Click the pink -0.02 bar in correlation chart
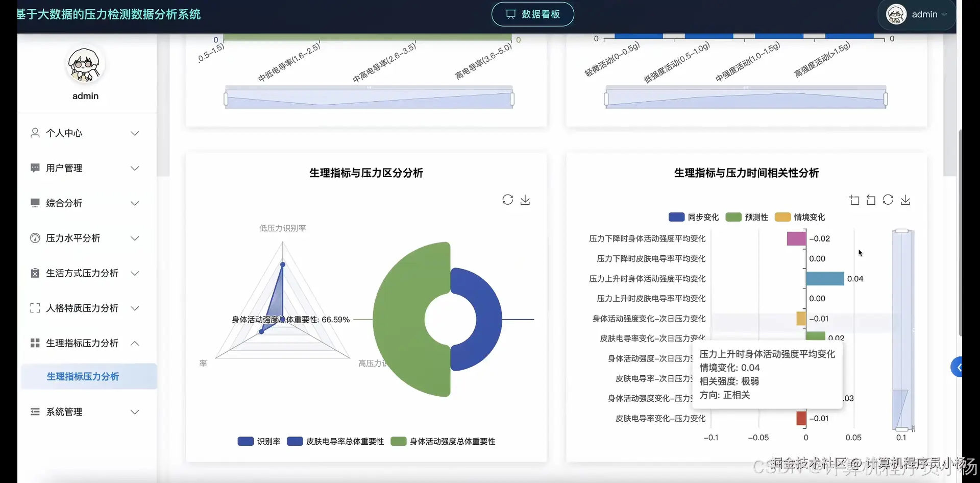This screenshot has width=980, height=483. coord(796,238)
